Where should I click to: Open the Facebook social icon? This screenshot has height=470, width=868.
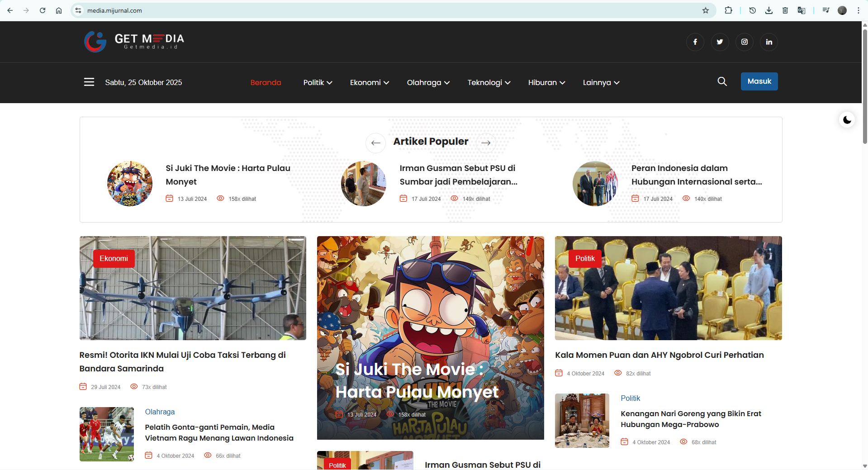coord(695,42)
